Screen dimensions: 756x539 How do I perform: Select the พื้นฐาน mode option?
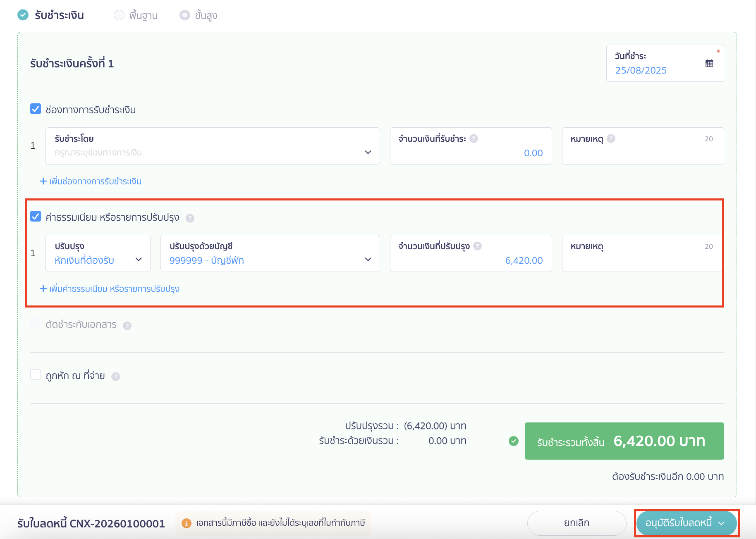(119, 15)
